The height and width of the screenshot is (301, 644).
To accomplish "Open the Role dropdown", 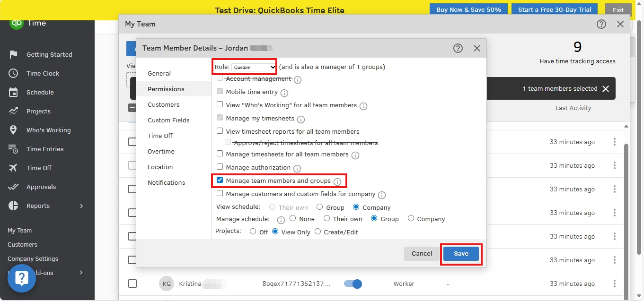I will [x=254, y=67].
